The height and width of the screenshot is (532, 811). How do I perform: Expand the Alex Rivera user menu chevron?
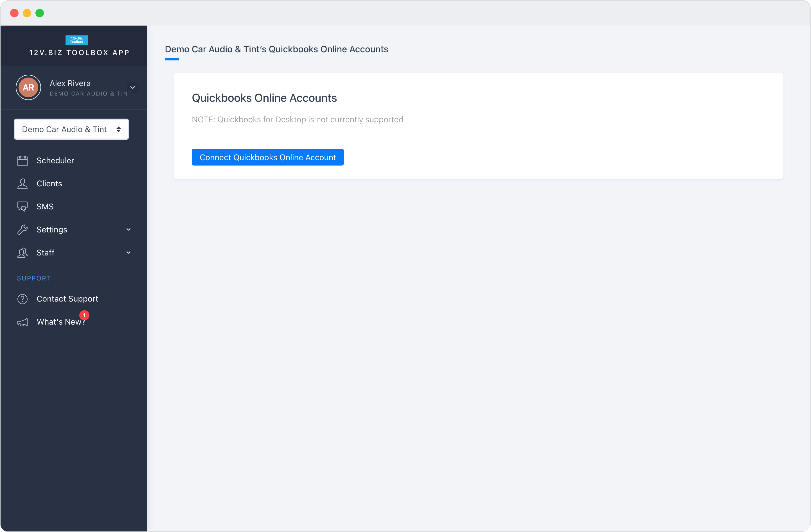click(133, 87)
